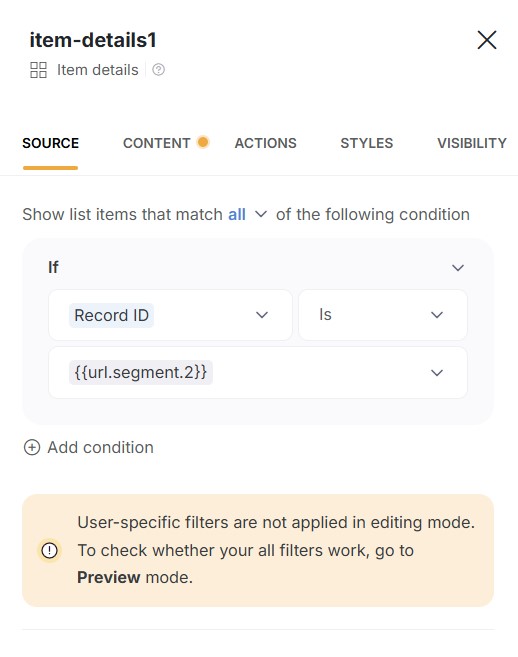Click the Add condition text
Viewport: 518px width, 657px height.
tap(101, 447)
